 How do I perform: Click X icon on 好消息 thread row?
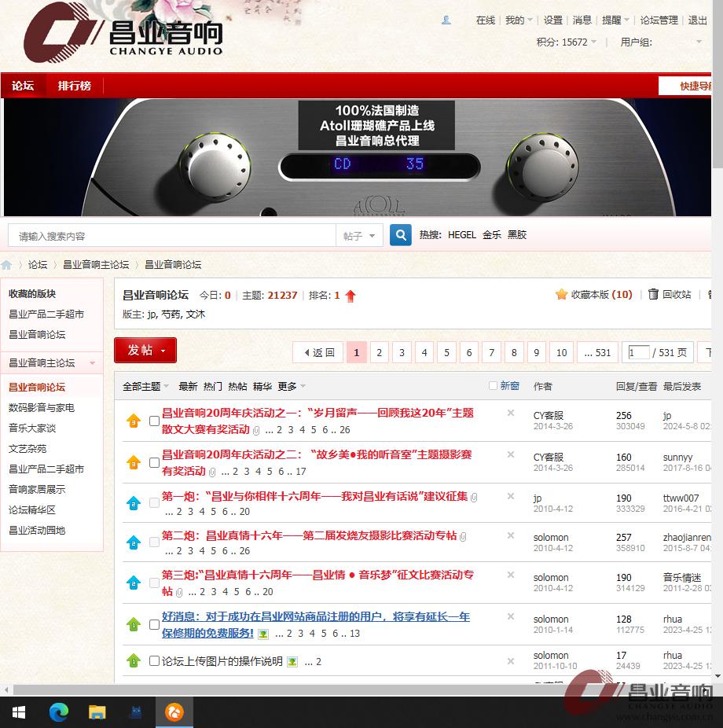tap(511, 616)
